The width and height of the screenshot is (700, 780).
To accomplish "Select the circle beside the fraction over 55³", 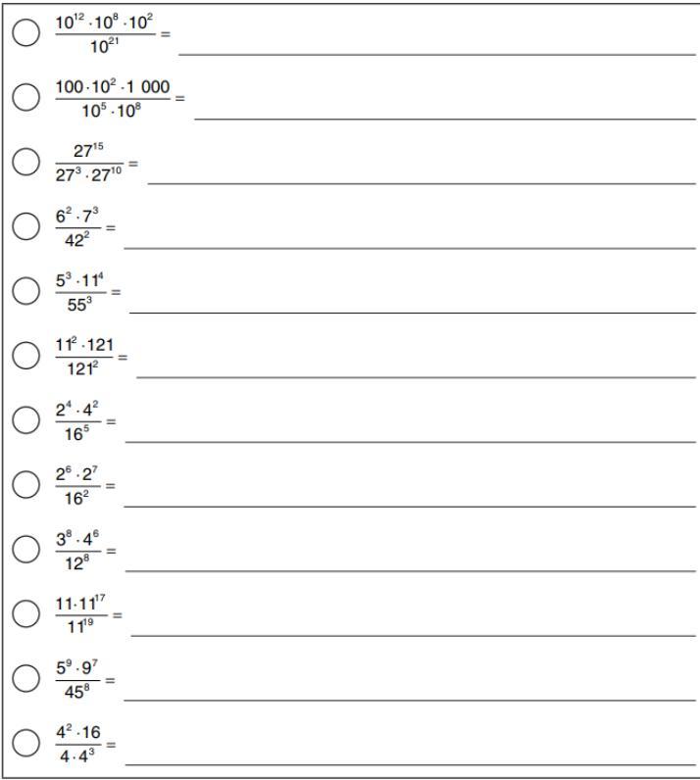I will [x=25, y=292].
